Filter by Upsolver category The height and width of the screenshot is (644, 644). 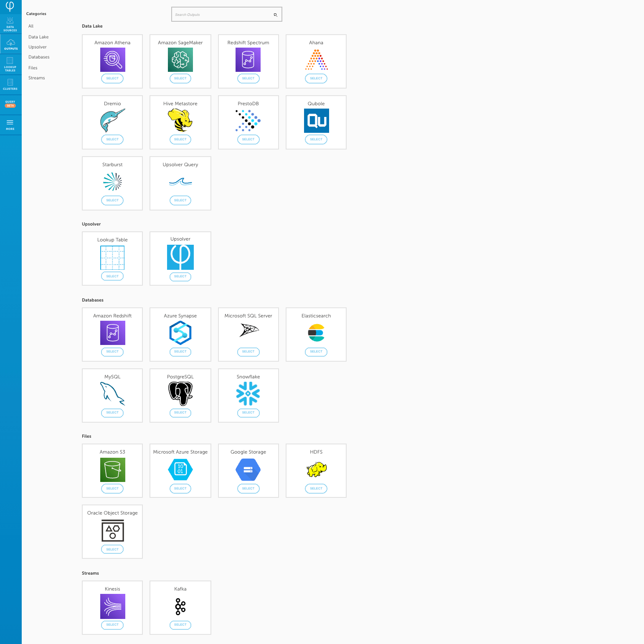38,47
